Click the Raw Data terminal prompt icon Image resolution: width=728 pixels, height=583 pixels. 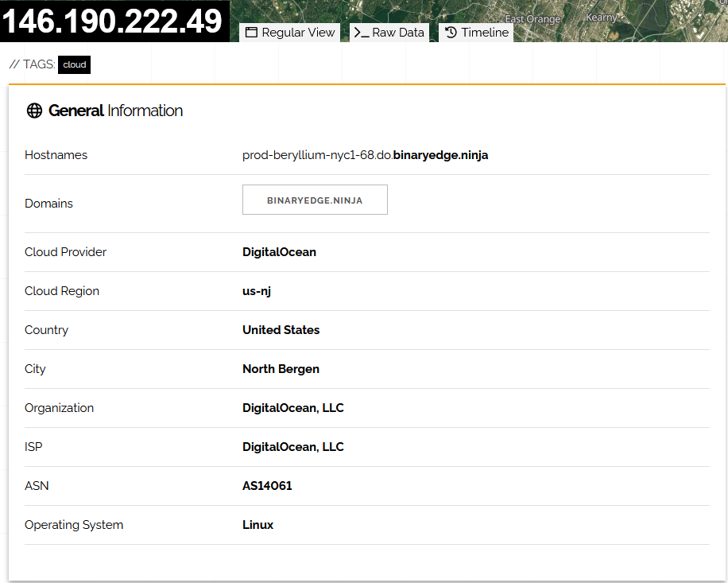coord(361,33)
